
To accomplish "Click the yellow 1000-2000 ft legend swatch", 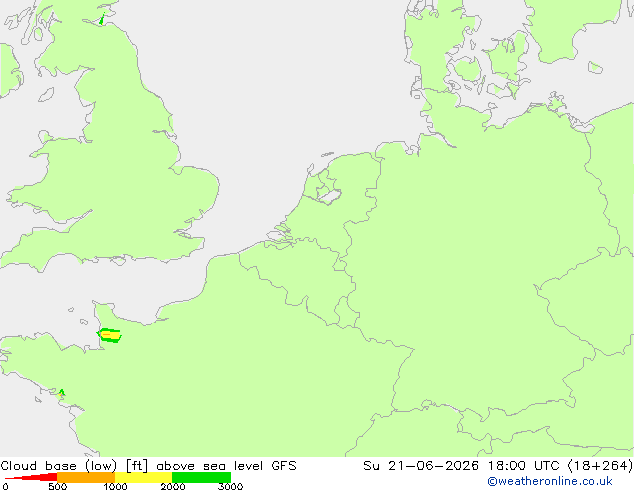I will [x=144, y=477].
